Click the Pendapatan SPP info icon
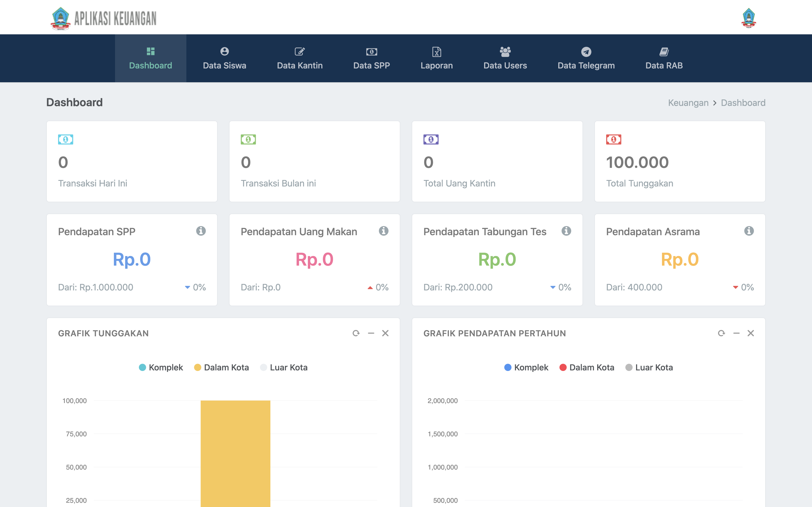 click(201, 231)
